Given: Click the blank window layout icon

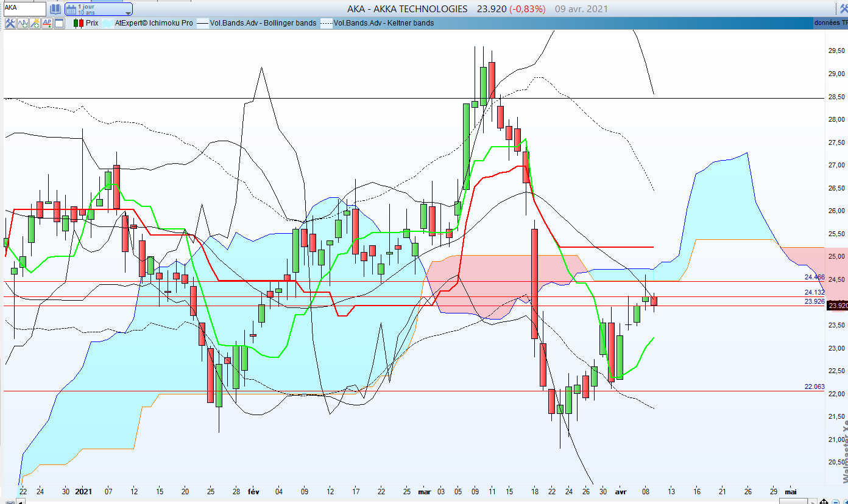Looking at the screenshot, I should [x=59, y=23].
